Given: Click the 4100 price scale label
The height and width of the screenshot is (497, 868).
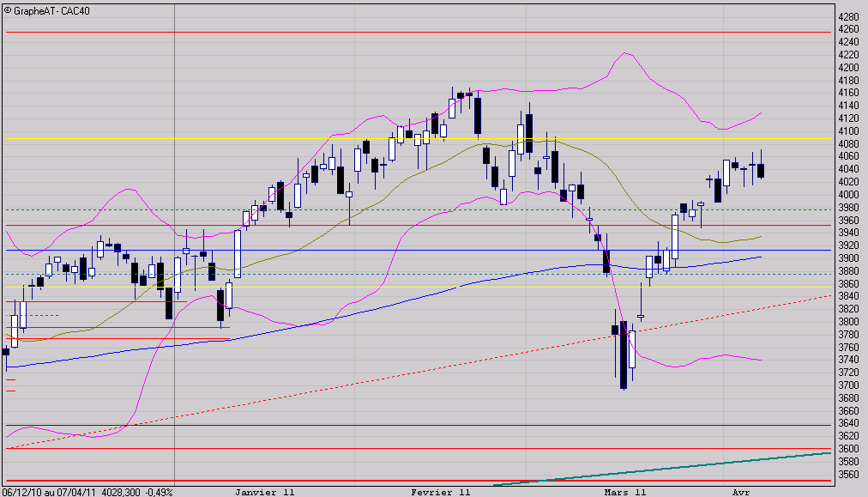Looking at the screenshot, I should tap(848, 131).
